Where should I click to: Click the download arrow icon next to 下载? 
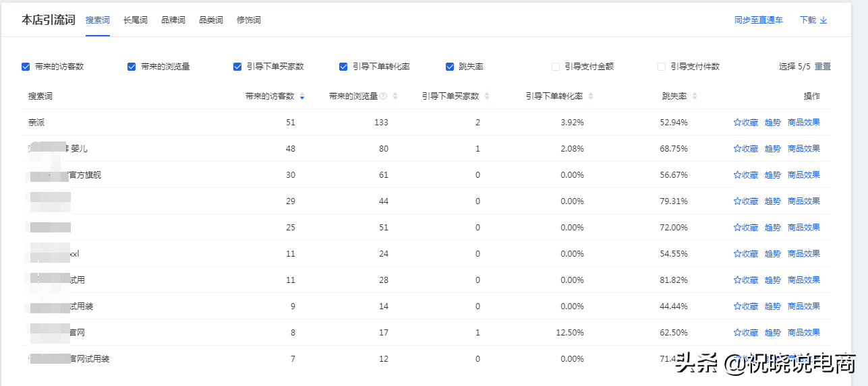click(823, 20)
